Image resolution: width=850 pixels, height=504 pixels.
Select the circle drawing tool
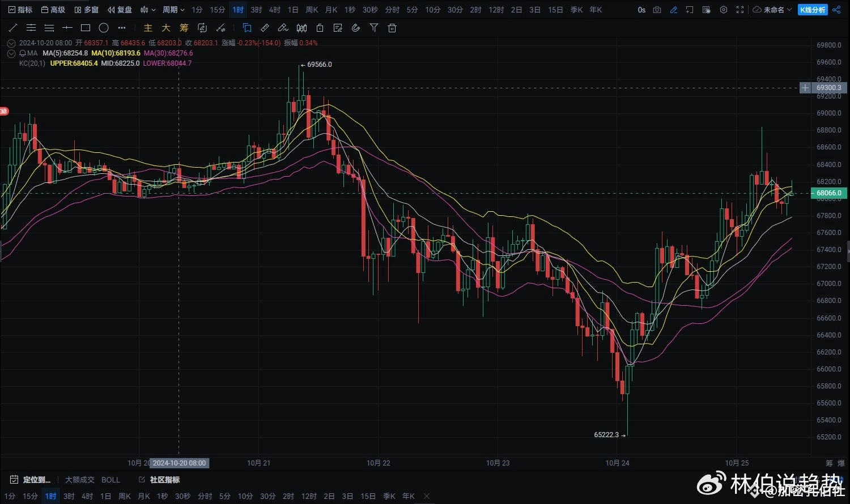click(104, 28)
